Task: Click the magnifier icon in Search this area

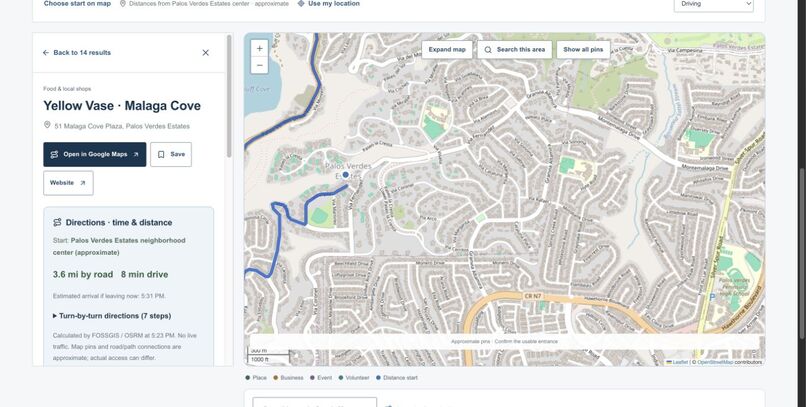Action: [x=488, y=50]
